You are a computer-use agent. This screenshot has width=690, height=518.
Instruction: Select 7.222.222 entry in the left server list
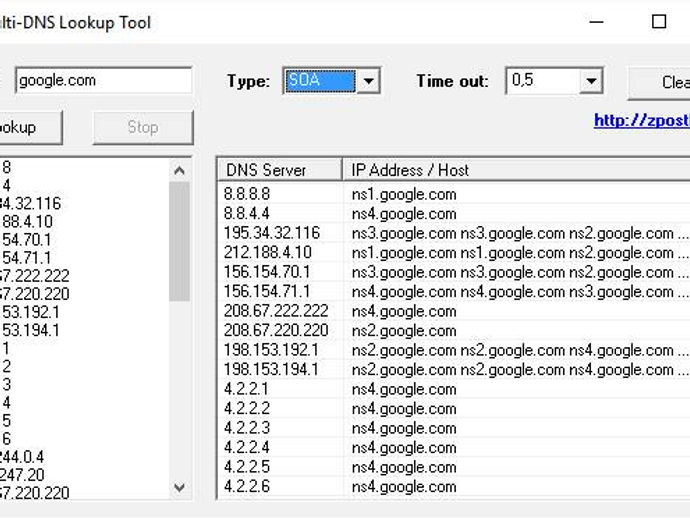click(x=35, y=276)
